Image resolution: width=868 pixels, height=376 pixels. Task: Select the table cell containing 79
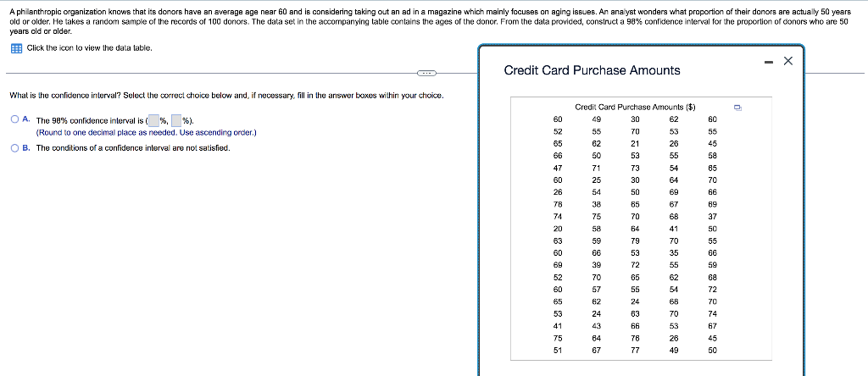click(x=635, y=241)
